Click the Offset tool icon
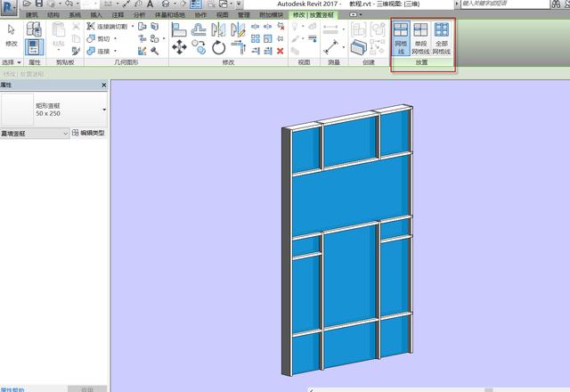 [x=199, y=29]
